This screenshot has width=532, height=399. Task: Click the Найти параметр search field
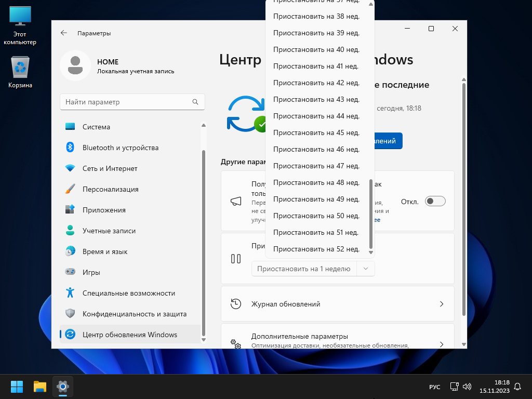[x=126, y=102]
